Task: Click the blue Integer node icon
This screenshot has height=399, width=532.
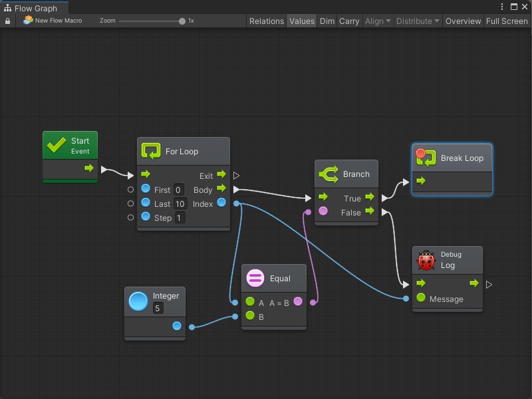Action: click(x=138, y=301)
